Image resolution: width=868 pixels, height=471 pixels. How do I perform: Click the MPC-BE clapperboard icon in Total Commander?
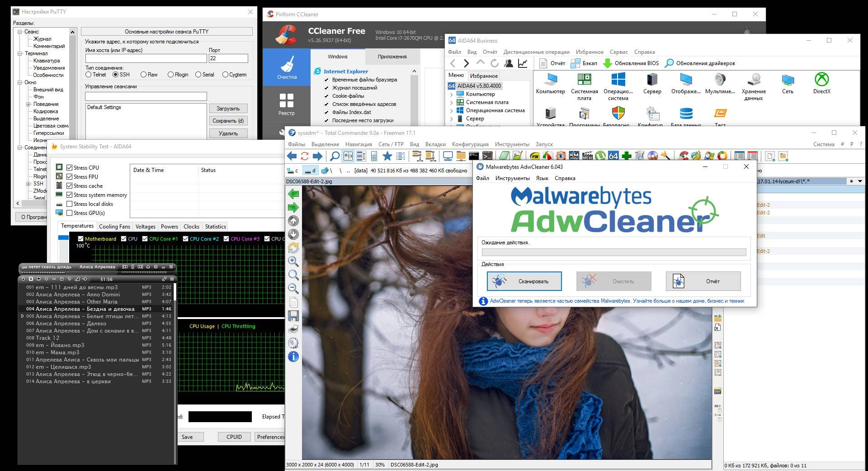coord(587,156)
